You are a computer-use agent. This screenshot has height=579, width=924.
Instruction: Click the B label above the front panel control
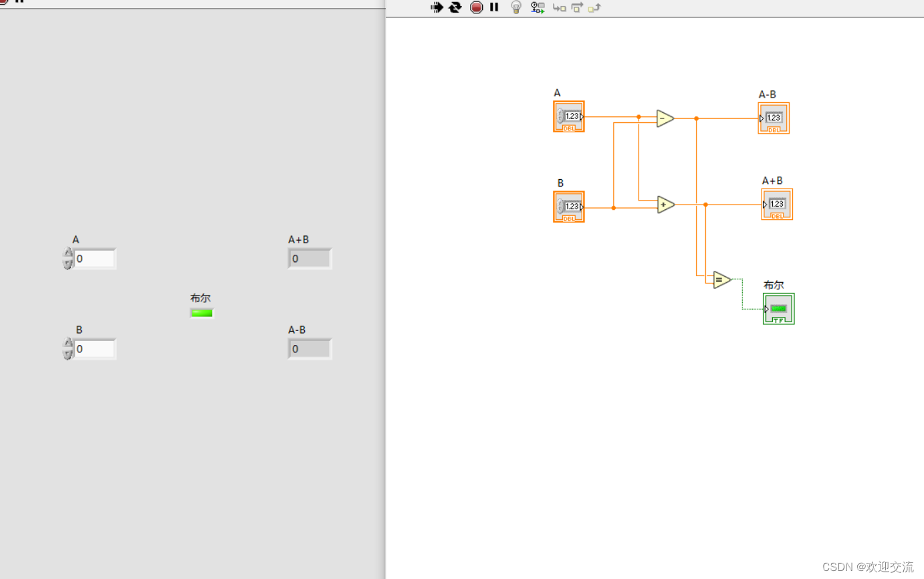pyautogui.click(x=79, y=330)
